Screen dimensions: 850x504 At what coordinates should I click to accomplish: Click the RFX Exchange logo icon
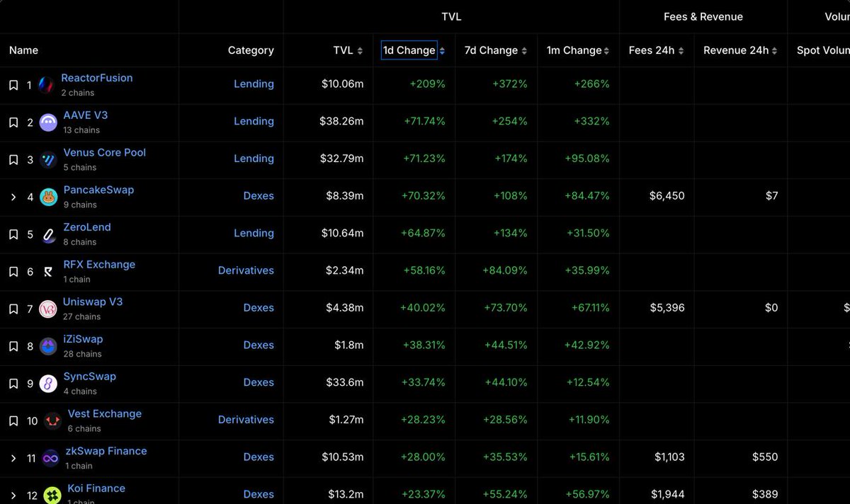[x=48, y=272]
